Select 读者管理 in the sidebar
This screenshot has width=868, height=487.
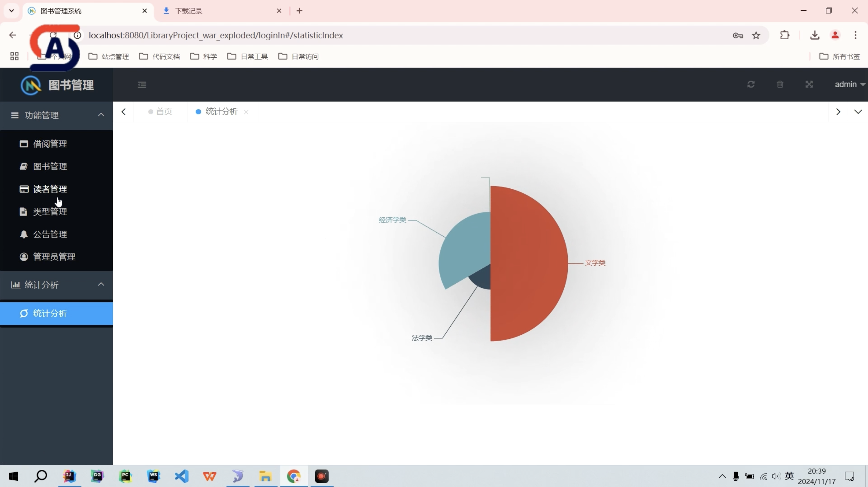(50, 189)
